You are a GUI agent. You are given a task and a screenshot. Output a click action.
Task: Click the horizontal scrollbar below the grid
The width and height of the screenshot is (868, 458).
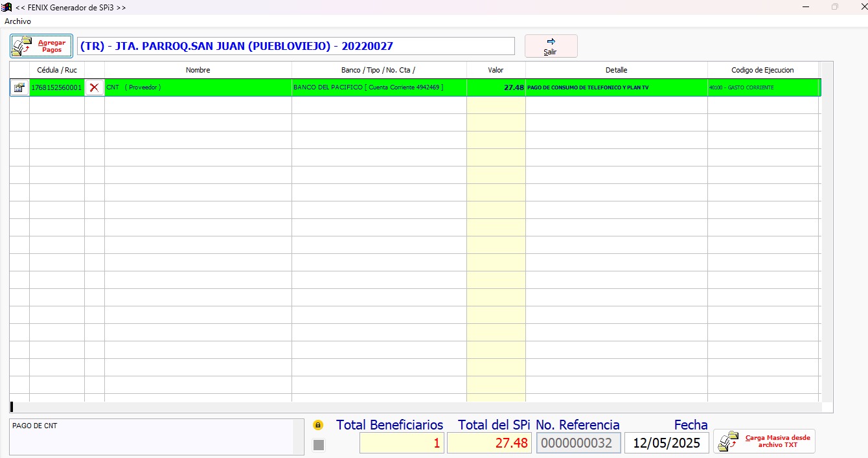pyautogui.click(x=415, y=407)
